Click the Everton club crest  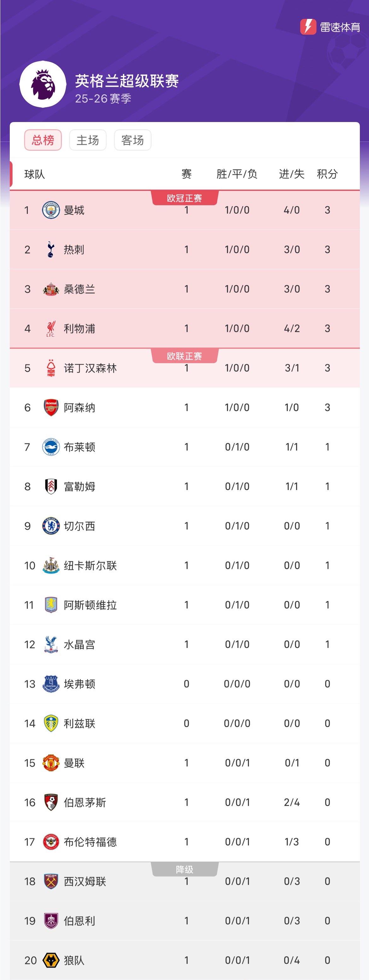pos(50,684)
